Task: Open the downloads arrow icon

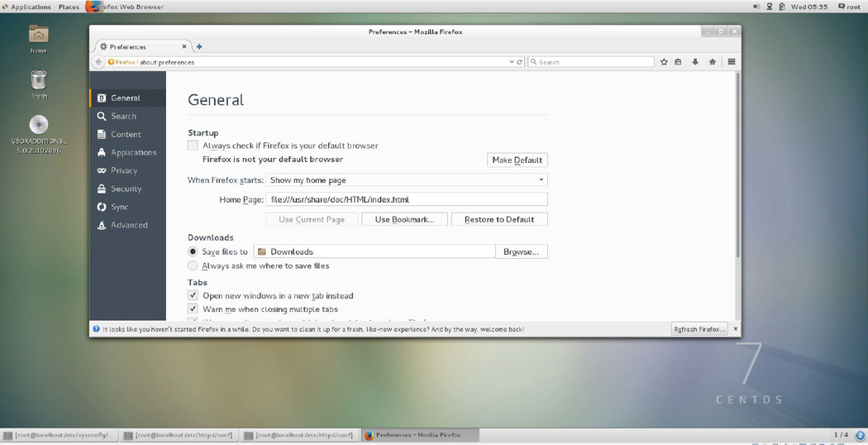Action: [x=694, y=62]
